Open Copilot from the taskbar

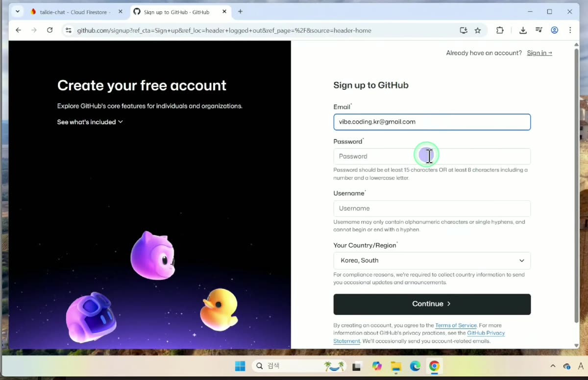(x=376, y=366)
